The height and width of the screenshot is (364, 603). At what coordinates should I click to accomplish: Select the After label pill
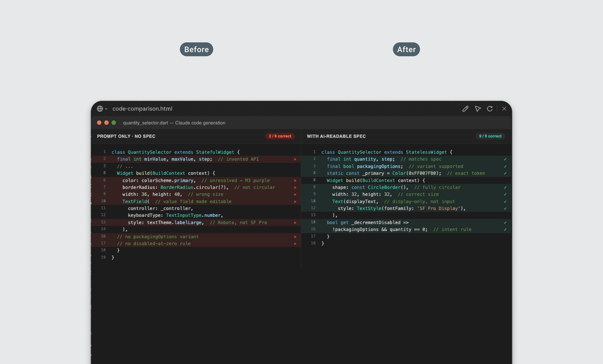(406, 49)
